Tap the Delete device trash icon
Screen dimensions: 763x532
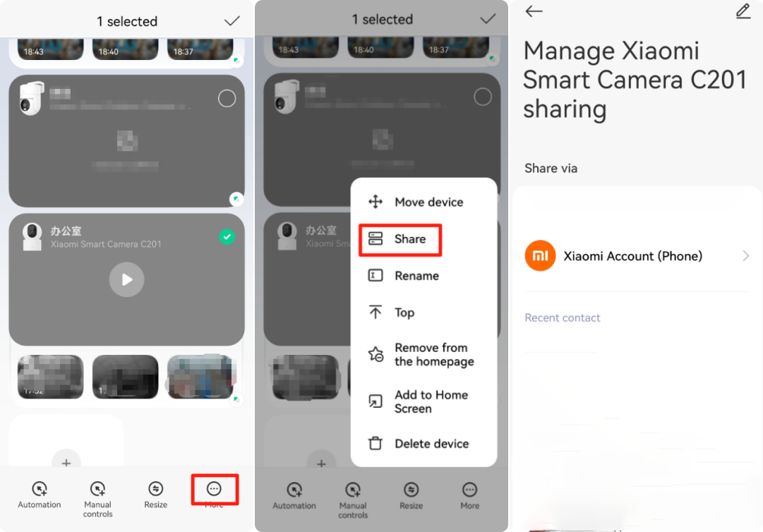tap(376, 444)
